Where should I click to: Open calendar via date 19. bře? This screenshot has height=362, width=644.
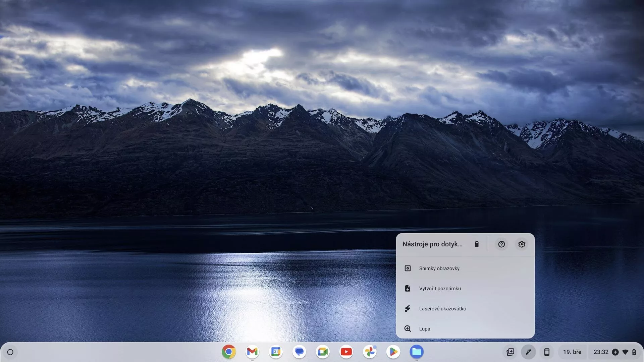click(572, 352)
